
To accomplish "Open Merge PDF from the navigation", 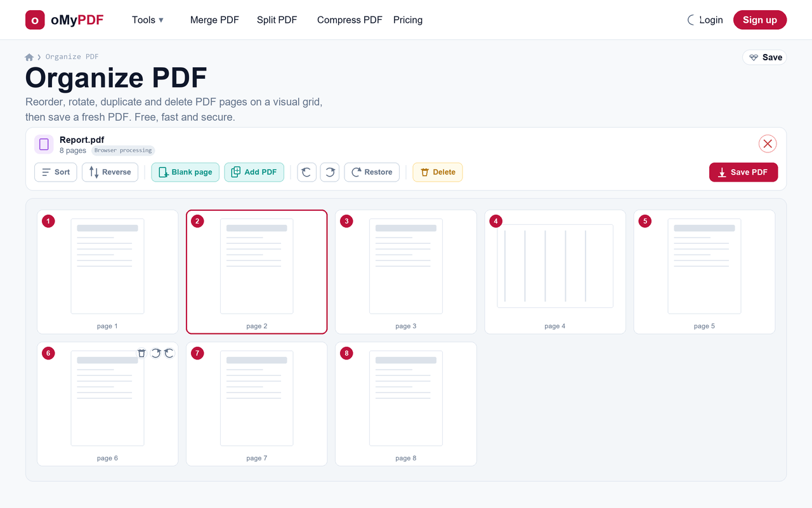I will point(214,20).
